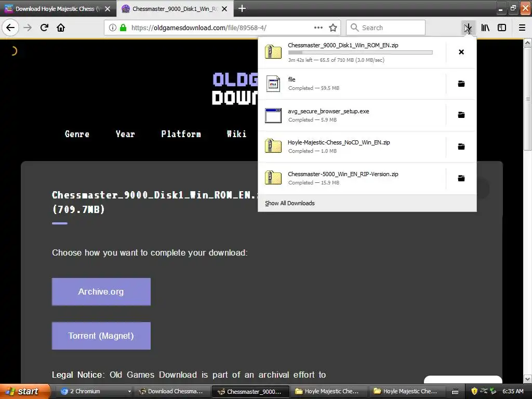The width and height of the screenshot is (532, 399).
Task: Open the on-screen keyboard tray icon
Action: (x=455, y=392)
